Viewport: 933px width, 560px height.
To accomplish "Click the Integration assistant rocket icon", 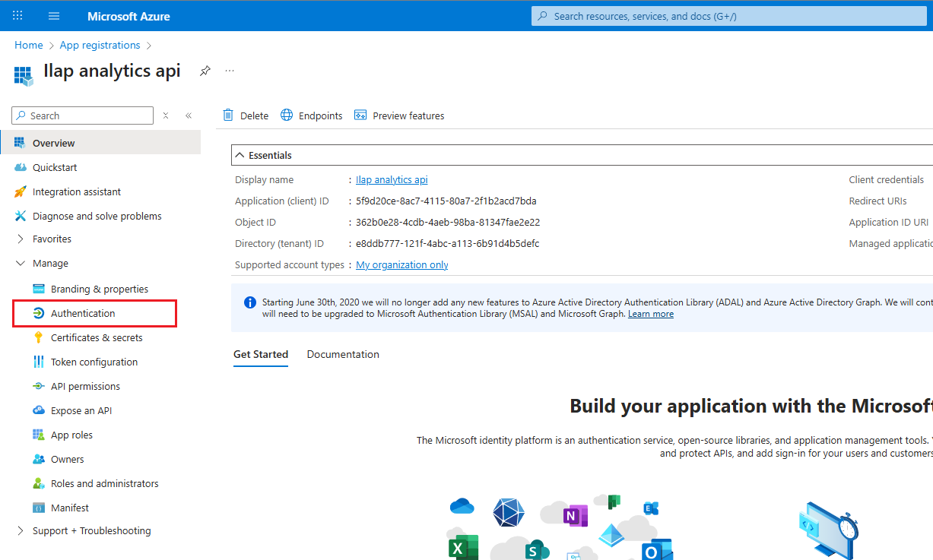I will tap(20, 191).
